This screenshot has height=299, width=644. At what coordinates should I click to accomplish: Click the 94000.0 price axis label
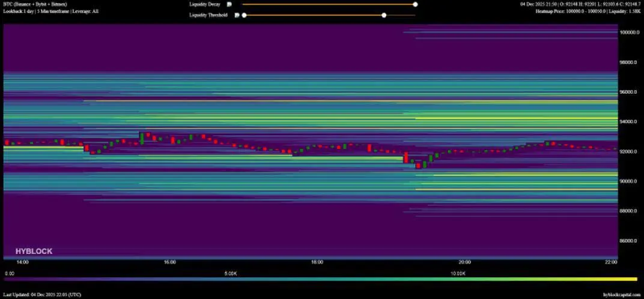(x=630, y=122)
